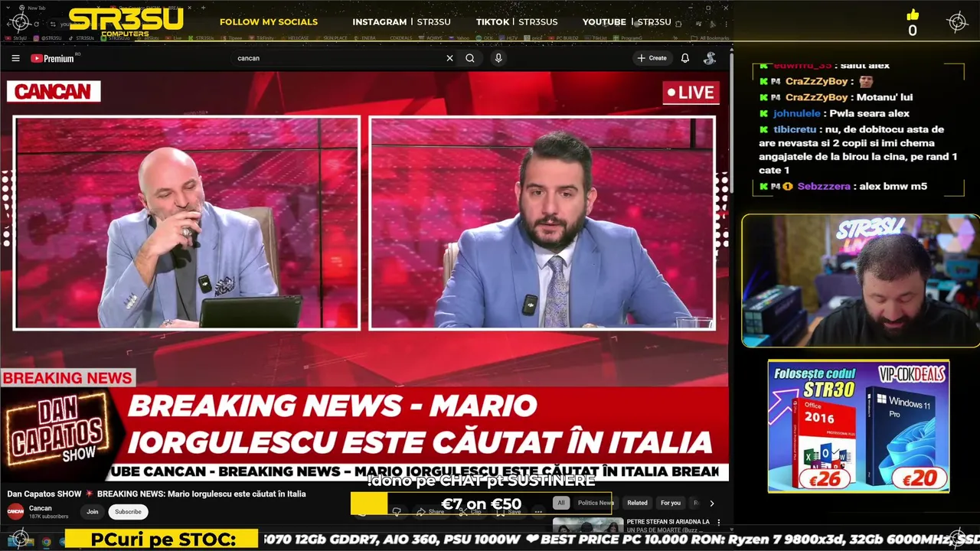Go to YouTube Premium home logo
This screenshot has width=980, height=551.
pyautogui.click(x=52, y=58)
